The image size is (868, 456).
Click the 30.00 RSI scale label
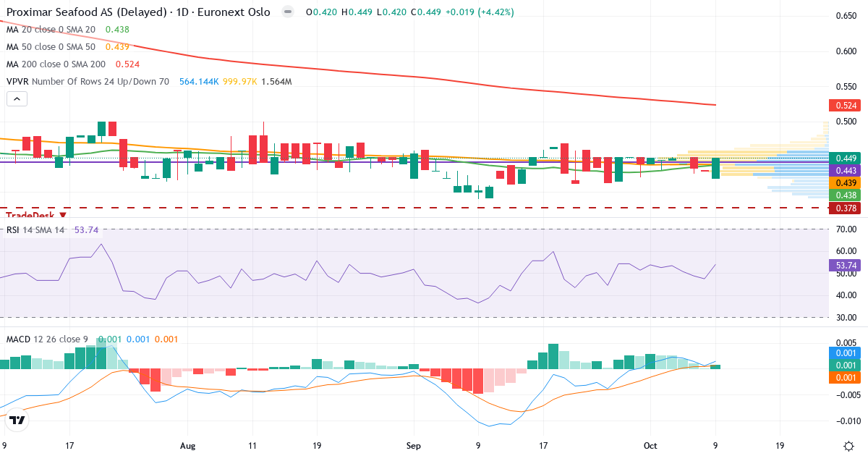point(845,318)
